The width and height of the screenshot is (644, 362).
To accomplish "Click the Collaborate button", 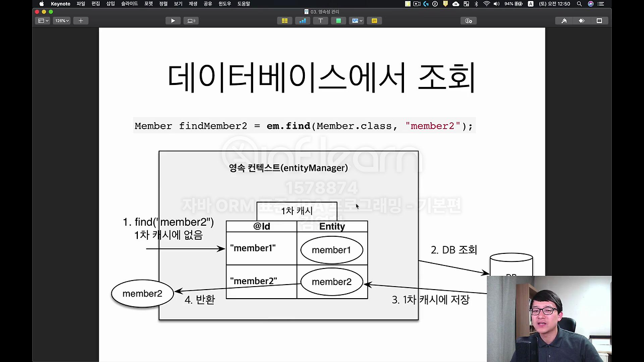I will (468, 21).
